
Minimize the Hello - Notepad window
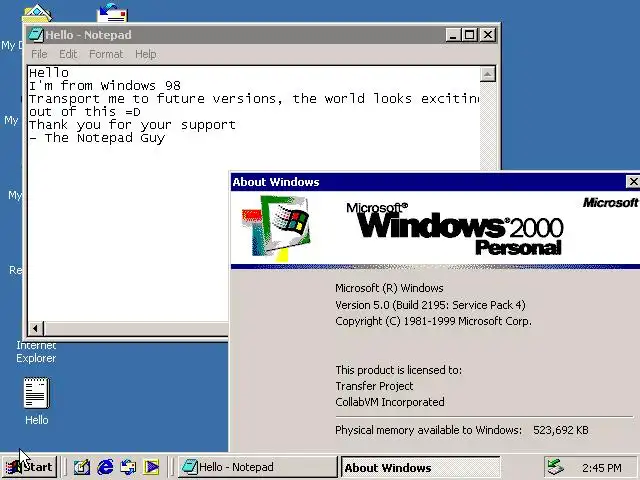click(452, 35)
